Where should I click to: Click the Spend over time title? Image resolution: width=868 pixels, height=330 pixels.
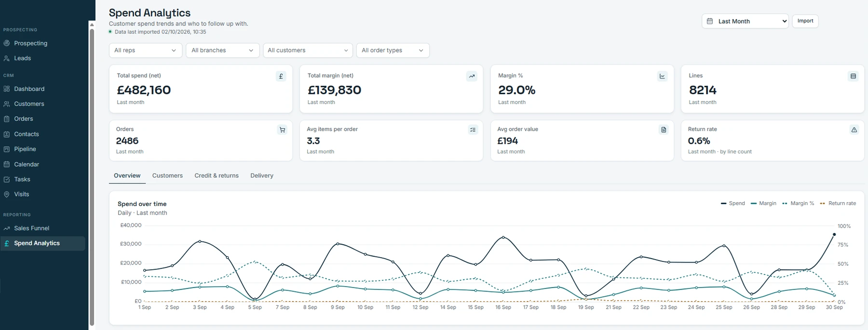click(x=142, y=204)
